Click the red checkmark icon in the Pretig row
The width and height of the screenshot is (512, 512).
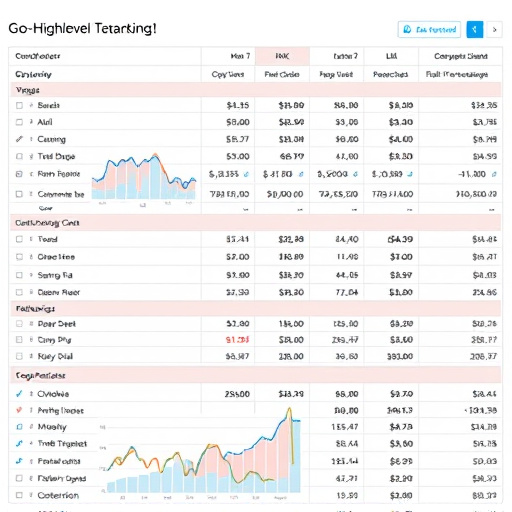19,410
